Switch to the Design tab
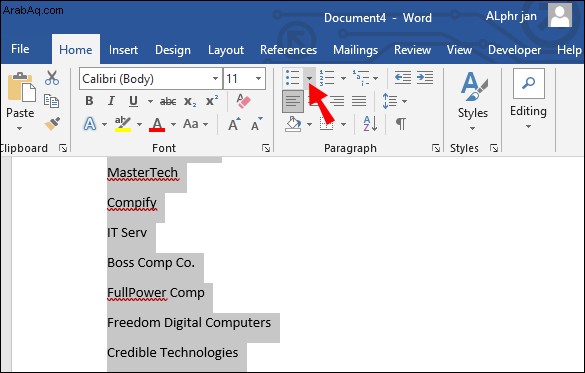This screenshot has width=585, height=373. click(x=173, y=50)
